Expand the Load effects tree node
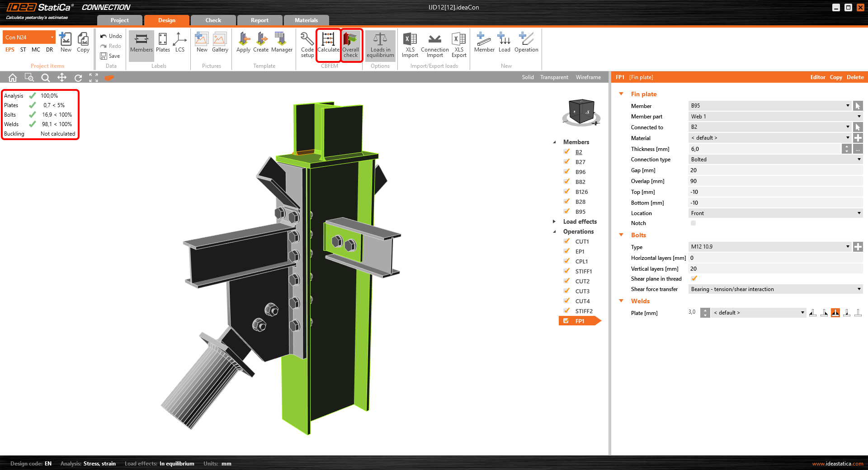 click(x=554, y=221)
